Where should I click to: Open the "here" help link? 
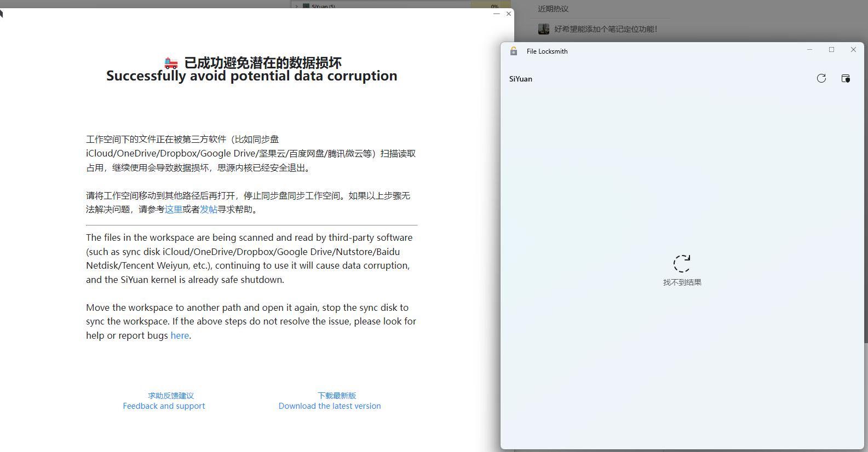coord(180,335)
